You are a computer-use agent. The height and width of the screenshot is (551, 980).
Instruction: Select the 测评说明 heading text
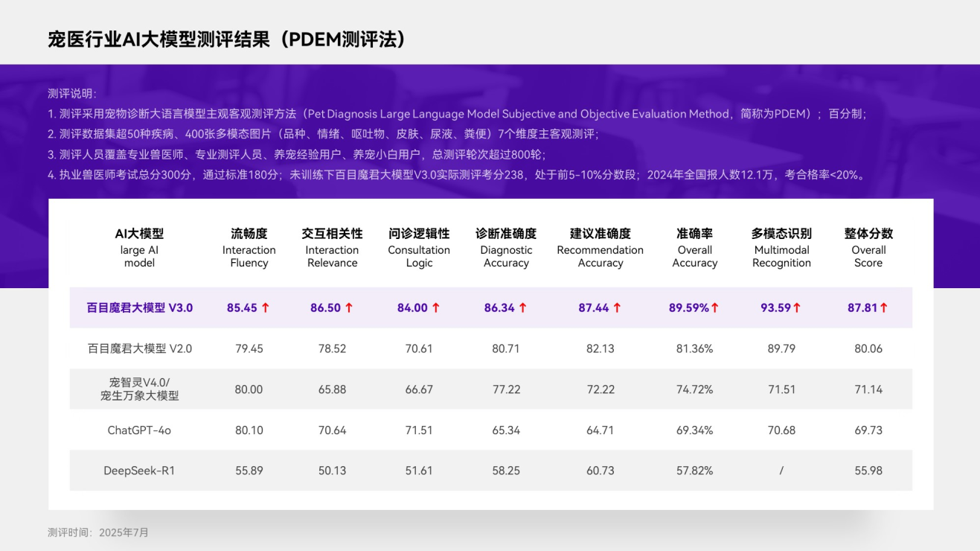point(72,94)
